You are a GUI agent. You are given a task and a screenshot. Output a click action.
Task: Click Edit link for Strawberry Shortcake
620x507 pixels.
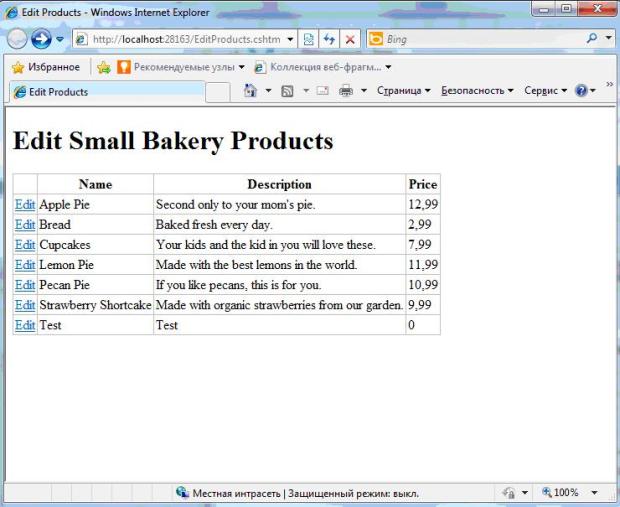pos(25,305)
